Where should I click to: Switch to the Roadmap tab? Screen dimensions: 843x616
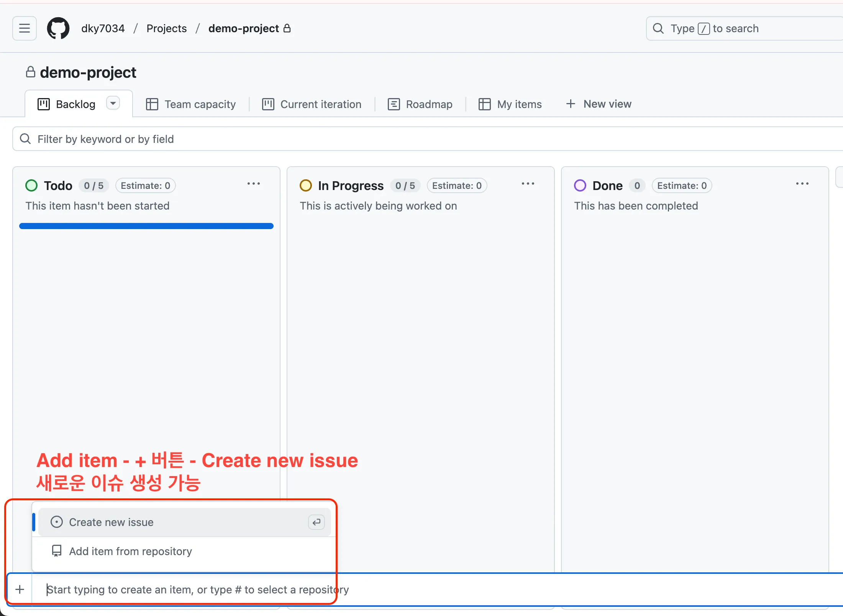tap(420, 104)
